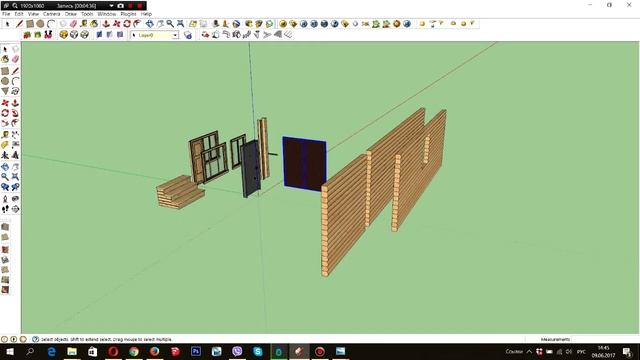Click the Measurements input box

point(605,339)
